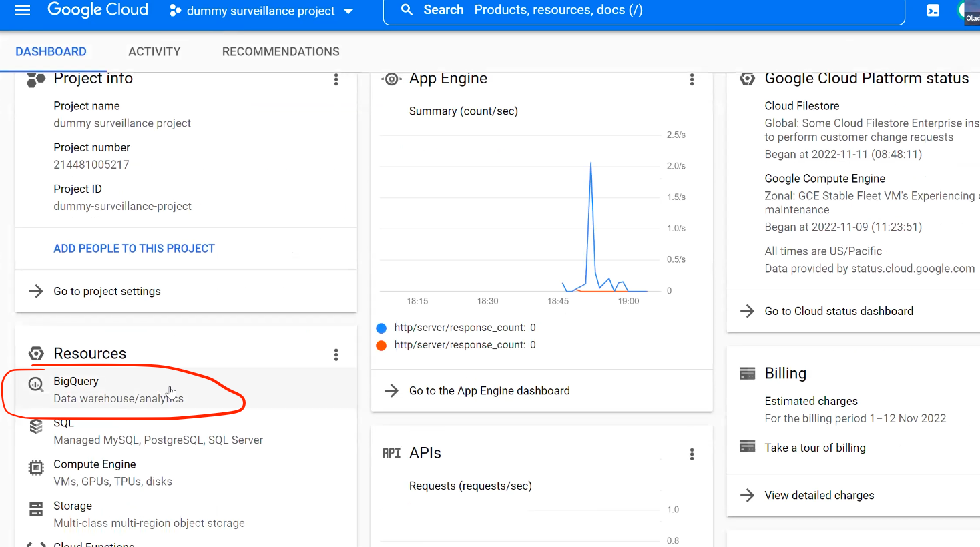
Task: Click the Requests (requests/sec) chart title
Action: tap(471, 486)
